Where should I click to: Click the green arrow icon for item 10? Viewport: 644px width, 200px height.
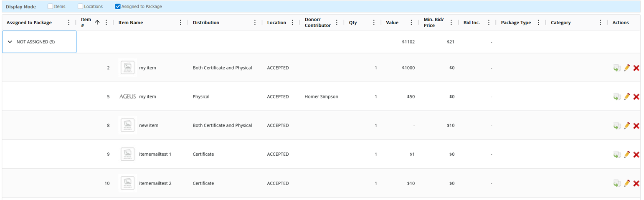(617, 183)
